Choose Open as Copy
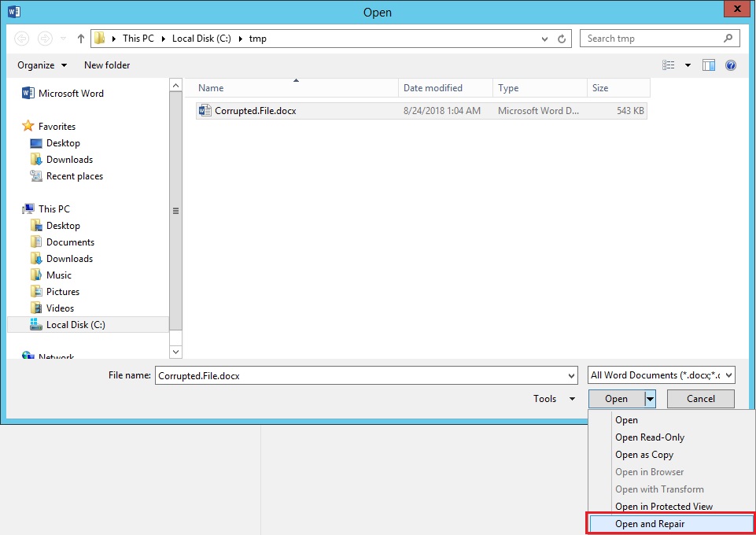This screenshot has width=756, height=535. click(672, 455)
